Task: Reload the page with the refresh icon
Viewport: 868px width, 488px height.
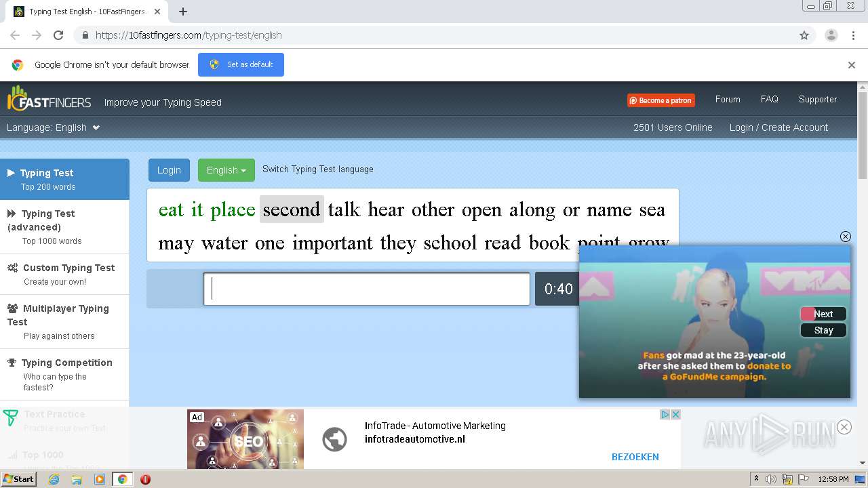Action: (x=58, y=35)
